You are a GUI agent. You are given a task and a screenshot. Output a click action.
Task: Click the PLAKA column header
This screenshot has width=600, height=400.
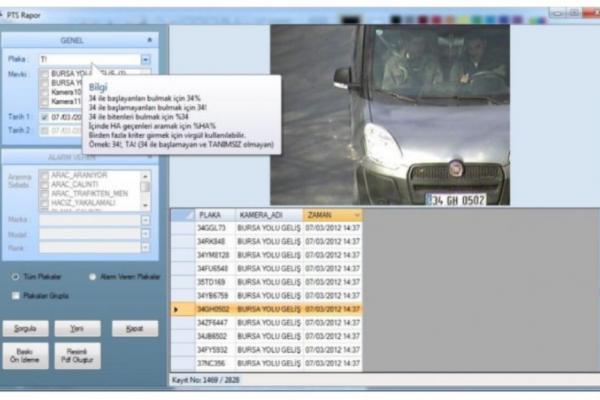[x=212, y=214]
